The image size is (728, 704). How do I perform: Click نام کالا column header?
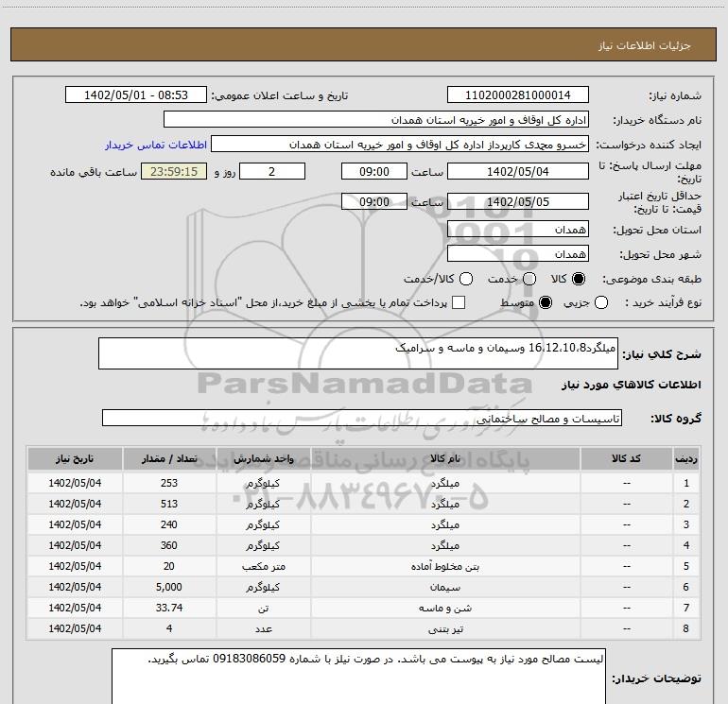445,458
